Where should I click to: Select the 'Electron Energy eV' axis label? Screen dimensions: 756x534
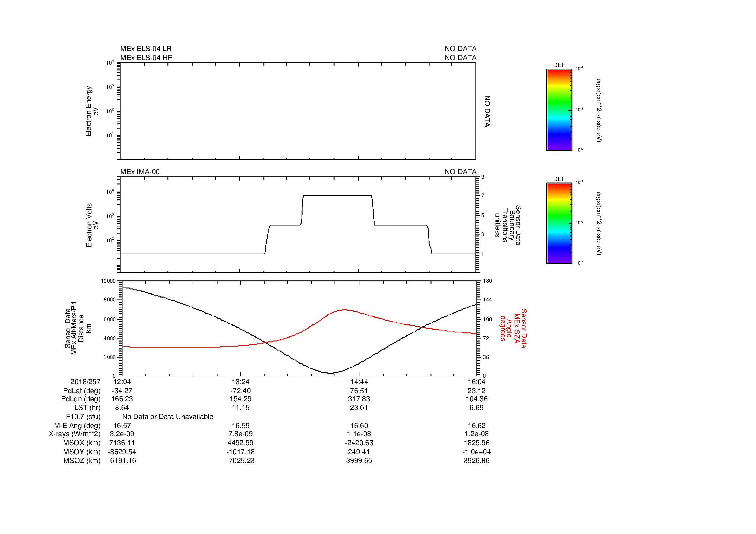[92, 111]
